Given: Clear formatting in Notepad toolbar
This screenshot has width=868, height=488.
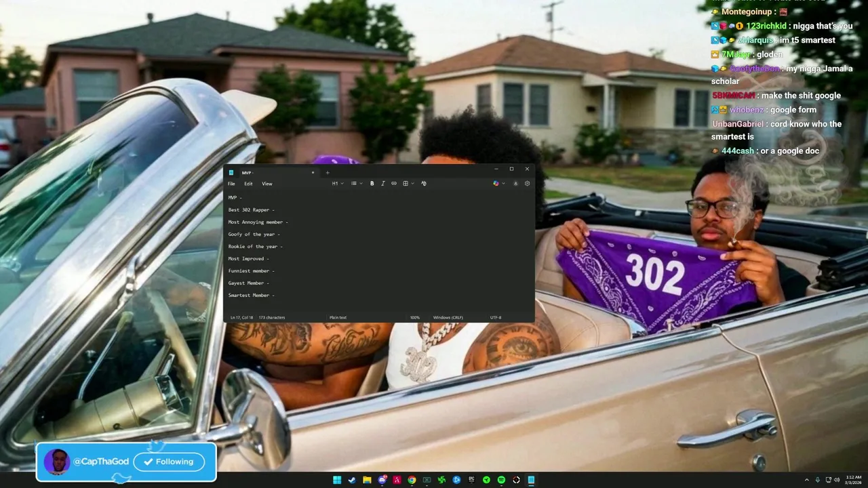Looking at the screenshot, I should (x=424, y=183).
